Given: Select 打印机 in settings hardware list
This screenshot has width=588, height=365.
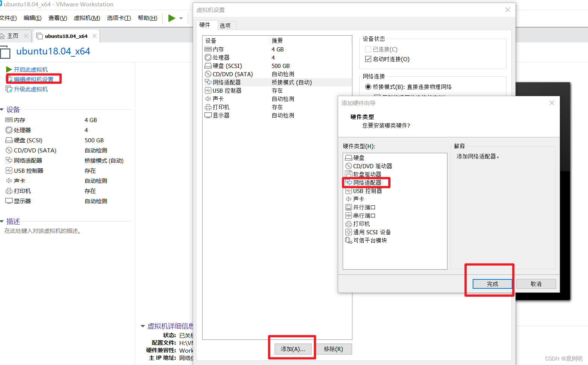Looking at the screenshot, I should [x=277, y=107].
